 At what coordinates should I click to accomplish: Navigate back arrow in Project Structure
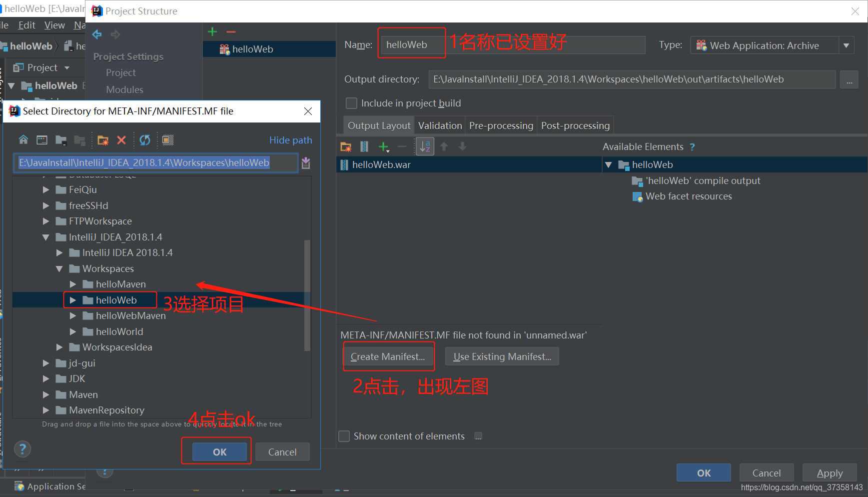click(x=97, y=34)
